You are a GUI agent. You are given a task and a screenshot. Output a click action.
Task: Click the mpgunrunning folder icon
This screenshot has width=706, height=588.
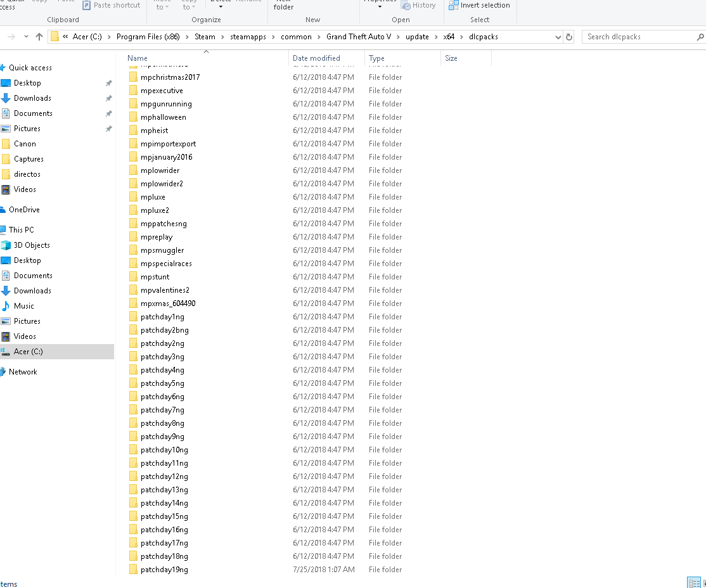point(133,103)
